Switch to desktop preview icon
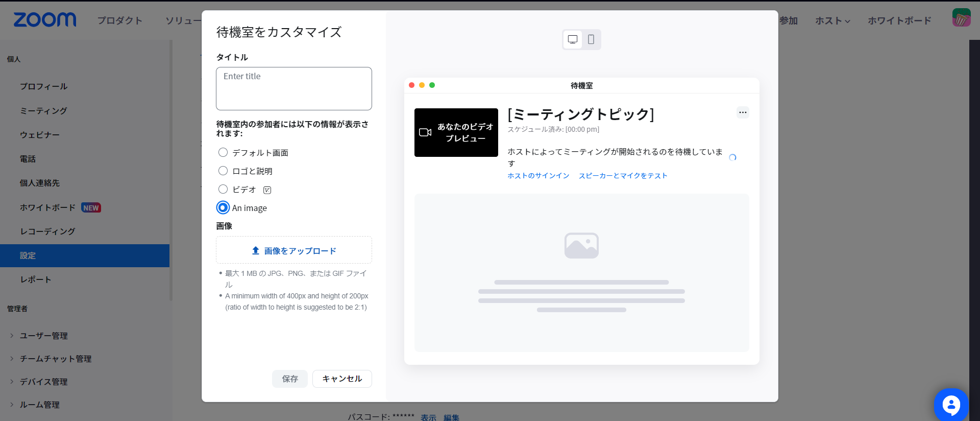 tap(573, 39)
